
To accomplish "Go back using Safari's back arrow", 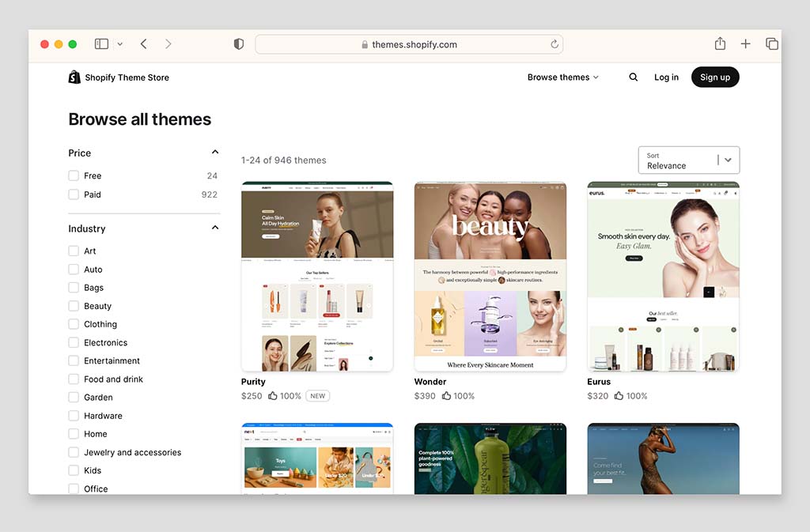I will [143, 44].
